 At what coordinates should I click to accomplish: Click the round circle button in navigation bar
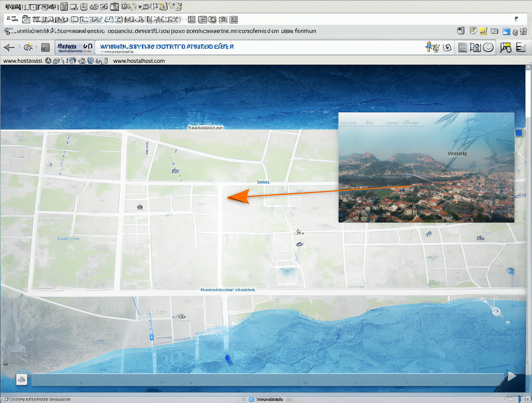coord(488,48)
